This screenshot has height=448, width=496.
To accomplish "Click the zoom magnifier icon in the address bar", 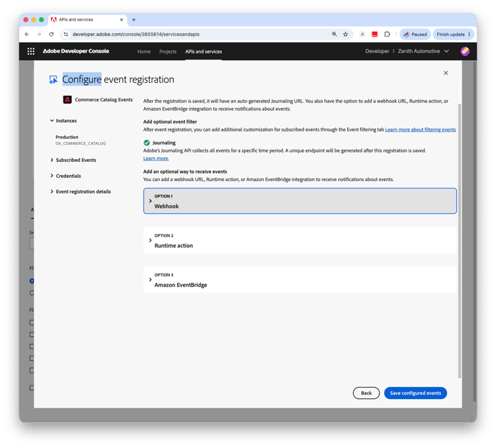I will pos(335,34).
